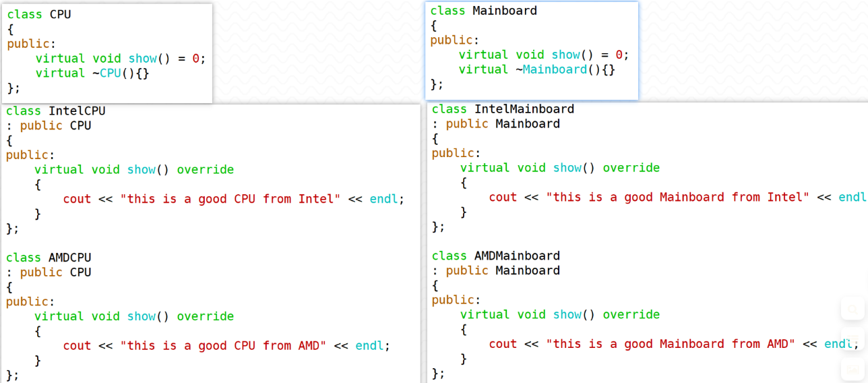Click the 'class AMDCPU' line
The image size is (868, 383).
click(49, 258)
